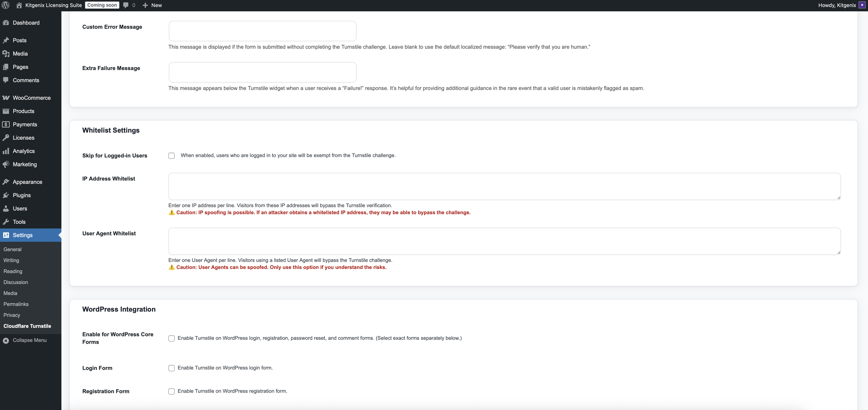Click into IP Address Whitelist textarea

coord(504,186)
